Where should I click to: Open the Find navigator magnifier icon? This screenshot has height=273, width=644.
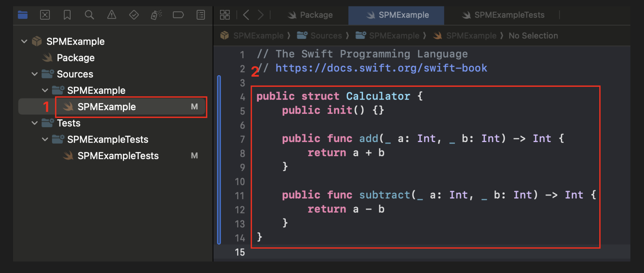click(89, 15)
